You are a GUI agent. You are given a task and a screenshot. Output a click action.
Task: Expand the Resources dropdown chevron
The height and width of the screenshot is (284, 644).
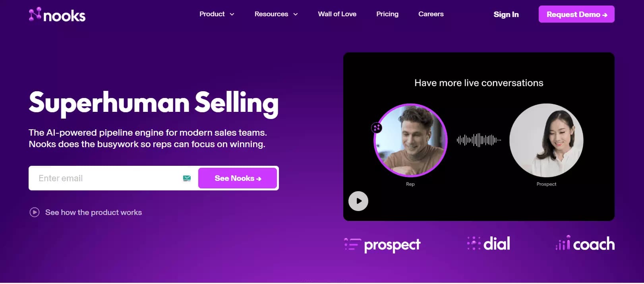tap(296, 14)
